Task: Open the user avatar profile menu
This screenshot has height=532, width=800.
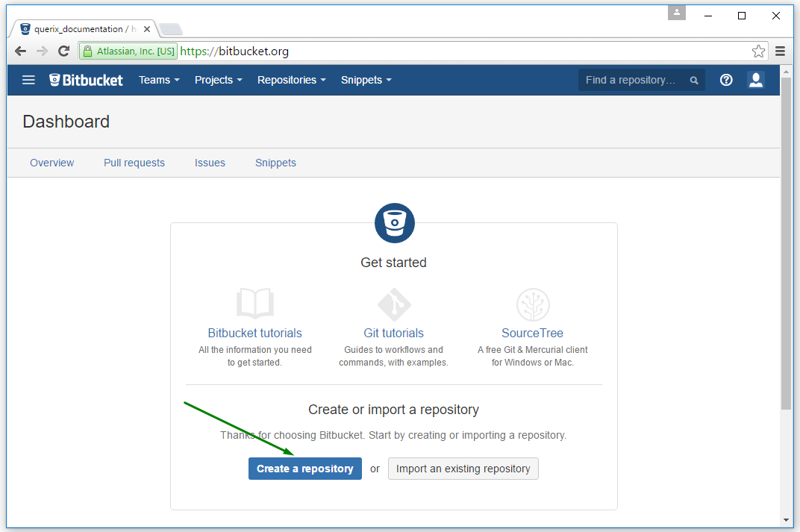Action: click(756, 80)
